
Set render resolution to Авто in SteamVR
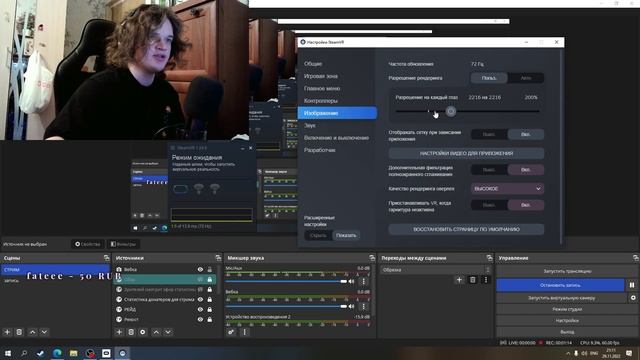526,78
